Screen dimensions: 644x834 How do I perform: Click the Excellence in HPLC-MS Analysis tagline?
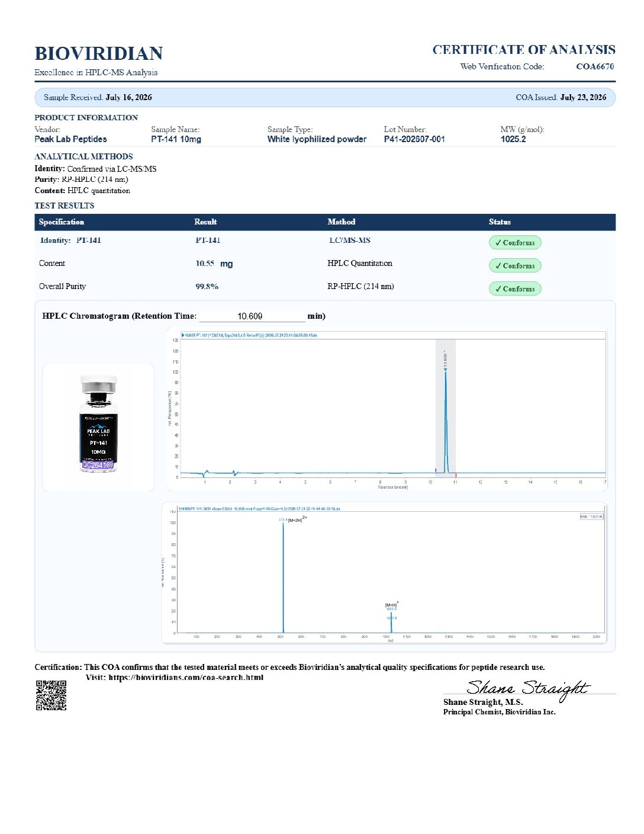tap(96, 72)
